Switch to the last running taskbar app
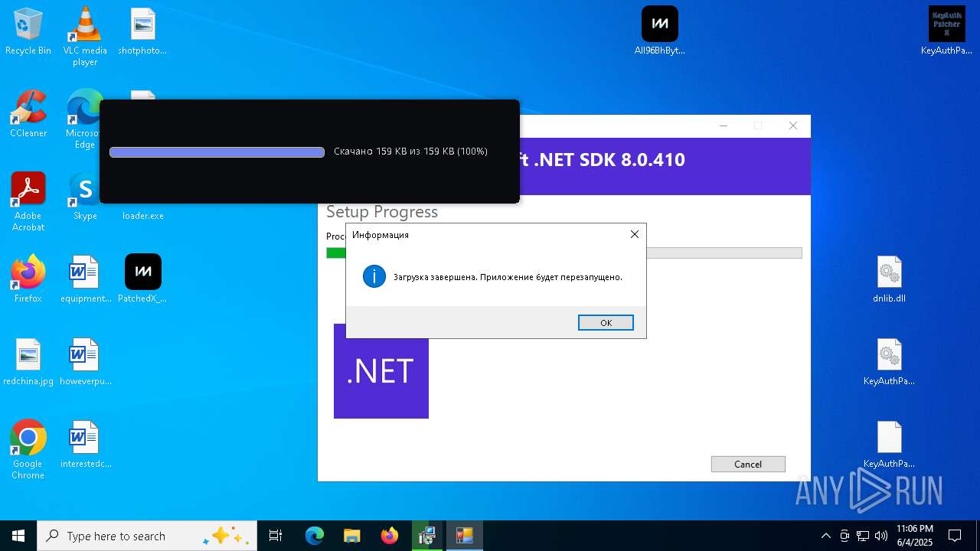Viewport: 980px width, 551px height. tap(464, 536)
